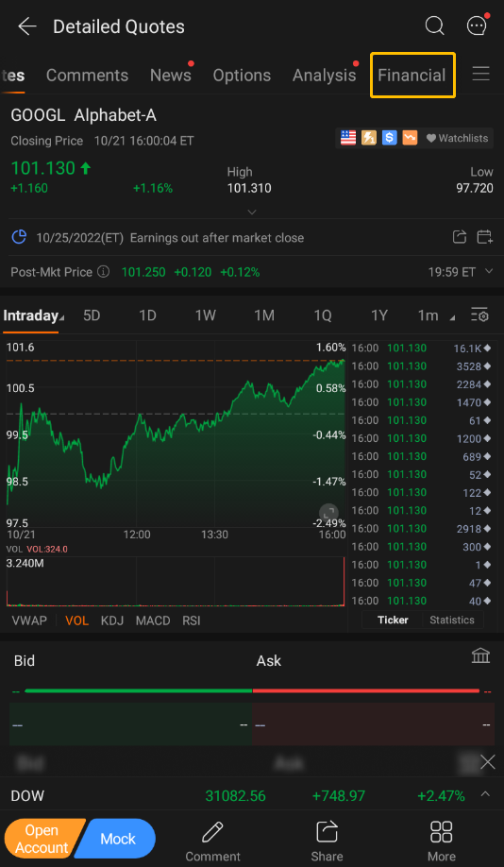This screenshot has width=504, height=867.
Task: Tap the green bid depth panel
Action: click(x=130, y=724)
